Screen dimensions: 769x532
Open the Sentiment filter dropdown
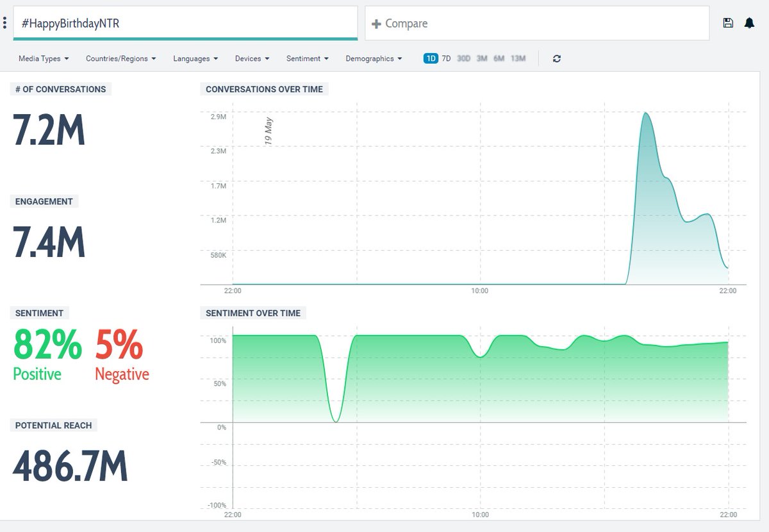tap(308, 58)
